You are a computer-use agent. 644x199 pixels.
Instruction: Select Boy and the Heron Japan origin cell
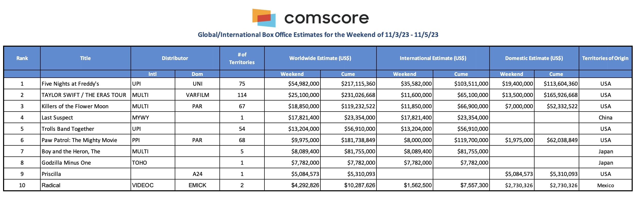click(x=605, y=151)
